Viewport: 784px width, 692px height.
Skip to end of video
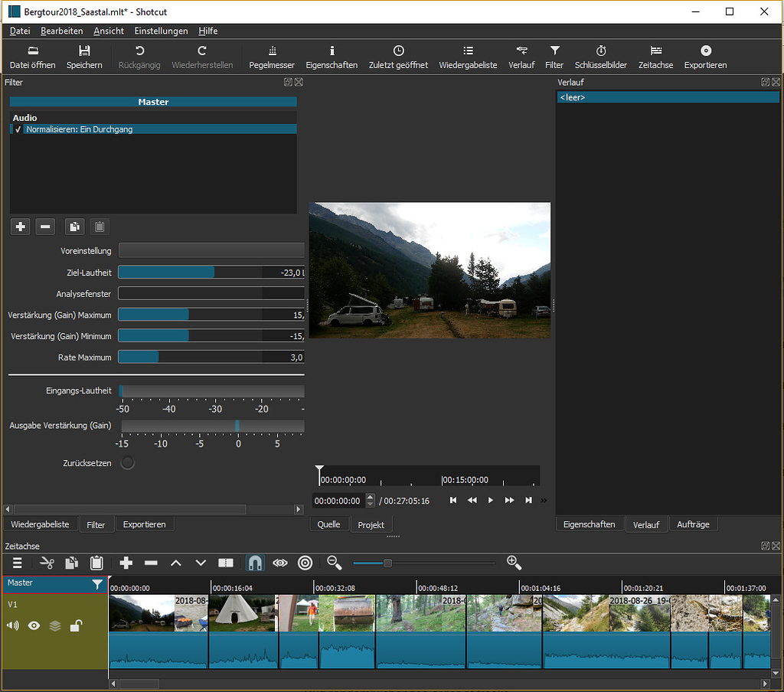[x=528, y=500]
